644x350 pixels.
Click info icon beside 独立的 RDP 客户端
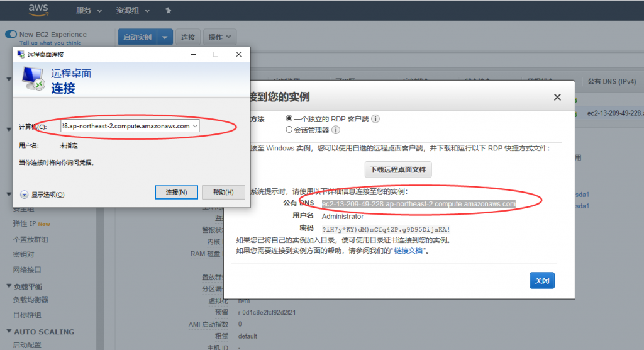click(375, 118)
